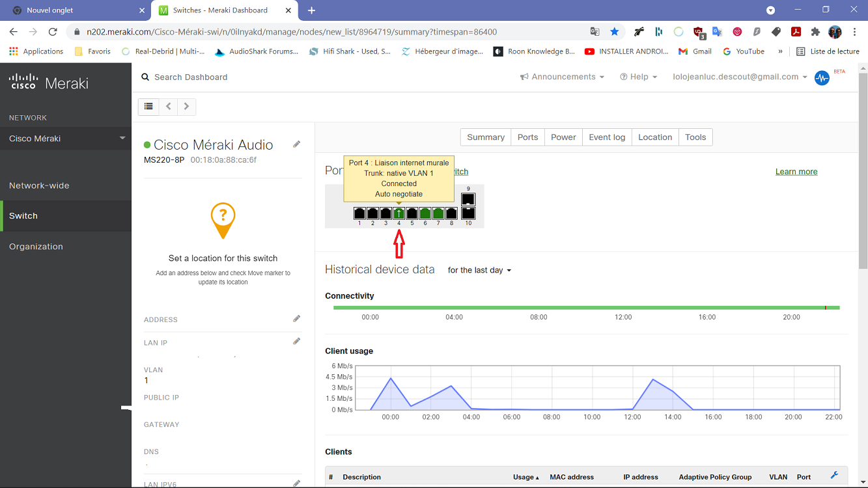Open Chrome three-dot menu
The height and width of the screenshot is (488, 868).
pyautogui.click(x=854, y=31)
